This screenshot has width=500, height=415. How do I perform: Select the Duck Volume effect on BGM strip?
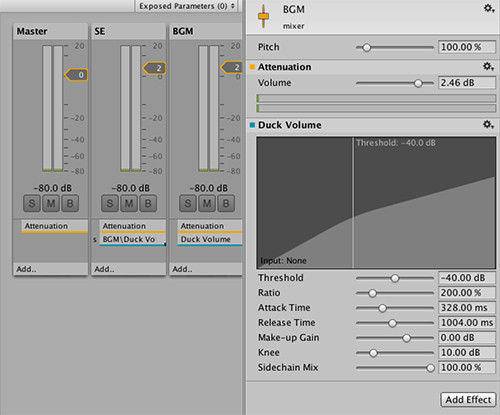click(210, 239)
